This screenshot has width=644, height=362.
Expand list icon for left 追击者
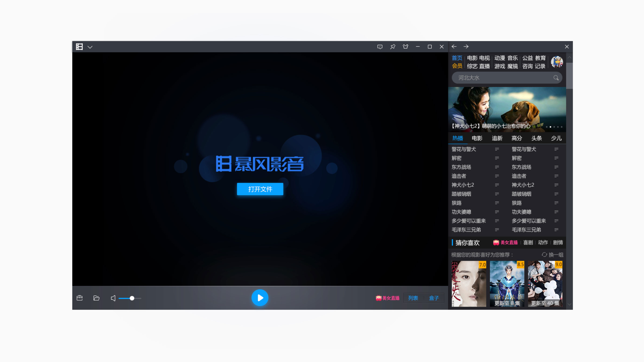tap(497, 176)
